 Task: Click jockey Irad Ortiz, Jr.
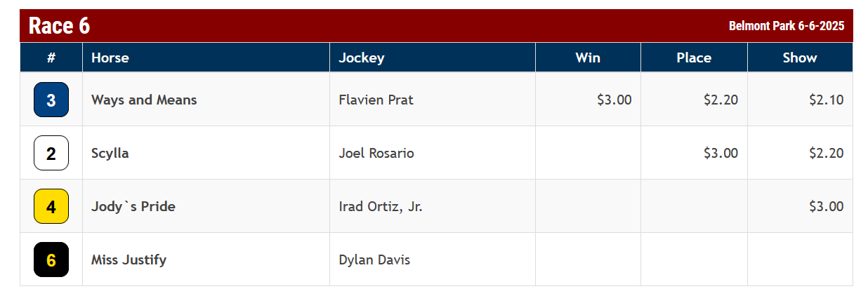tap(381, 206)
